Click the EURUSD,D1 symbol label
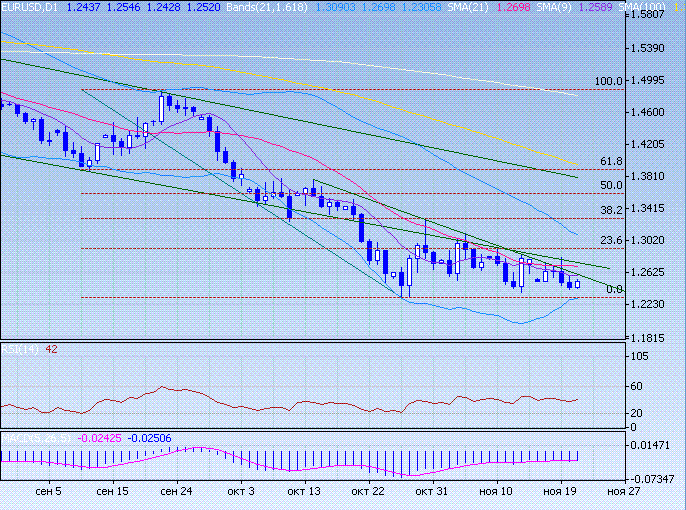This screenshot has width=686, height=510. 30,7
